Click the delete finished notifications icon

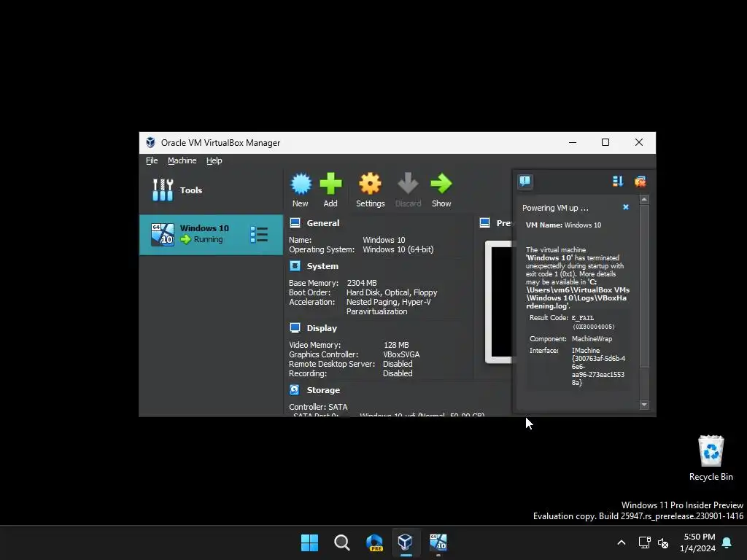pos(640,181)
